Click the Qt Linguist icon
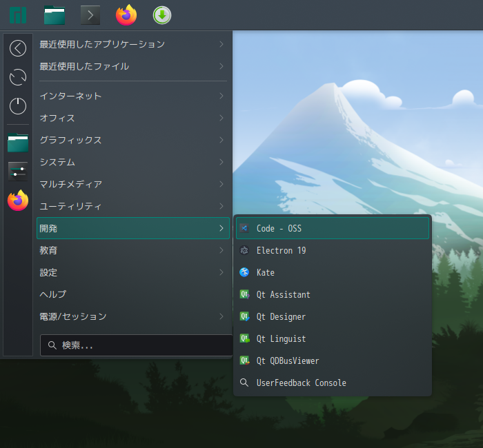Viewport: 483px width, 448px height. pyautogui.click(x=244, y=338)
